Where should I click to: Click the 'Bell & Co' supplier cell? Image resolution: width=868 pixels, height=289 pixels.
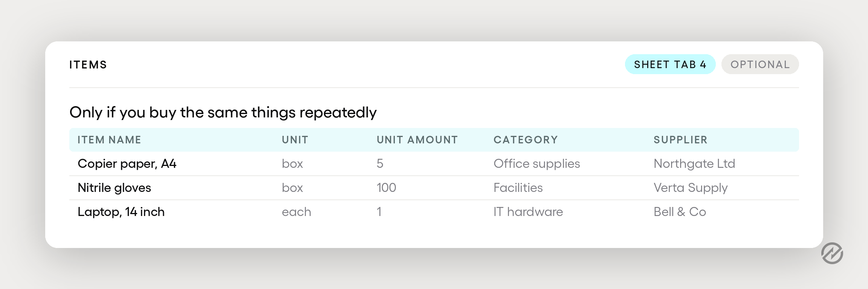[680, 212]
